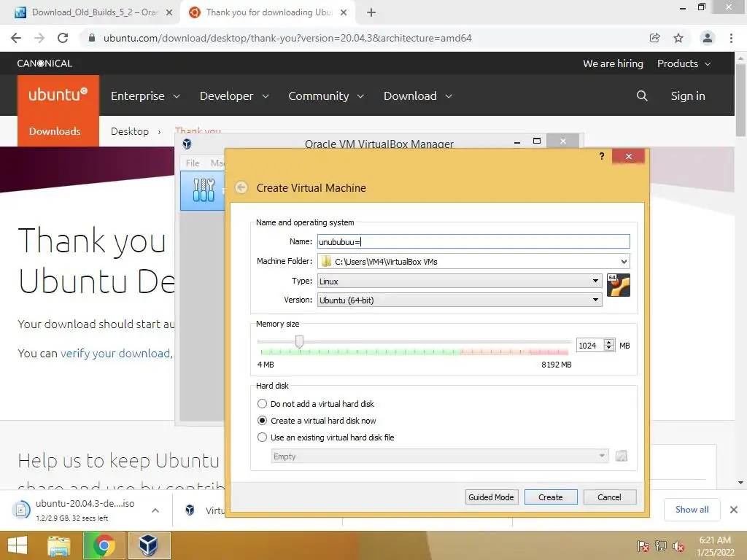Click the Tools icon in VirtualBox Manager
Image resolution: width=747 pixels, height=560 pixels.
204,190
